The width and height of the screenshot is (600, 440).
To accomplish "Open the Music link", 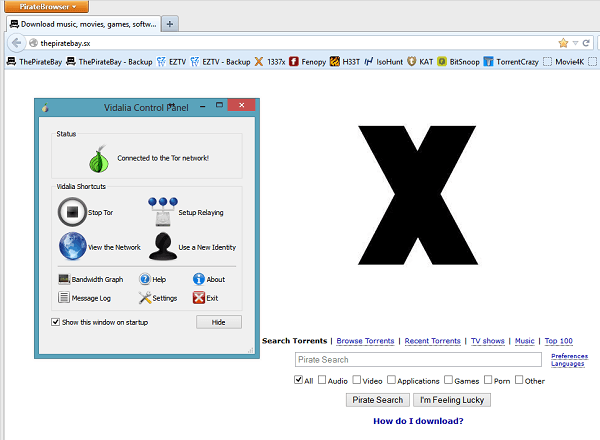I will (524, 341).
